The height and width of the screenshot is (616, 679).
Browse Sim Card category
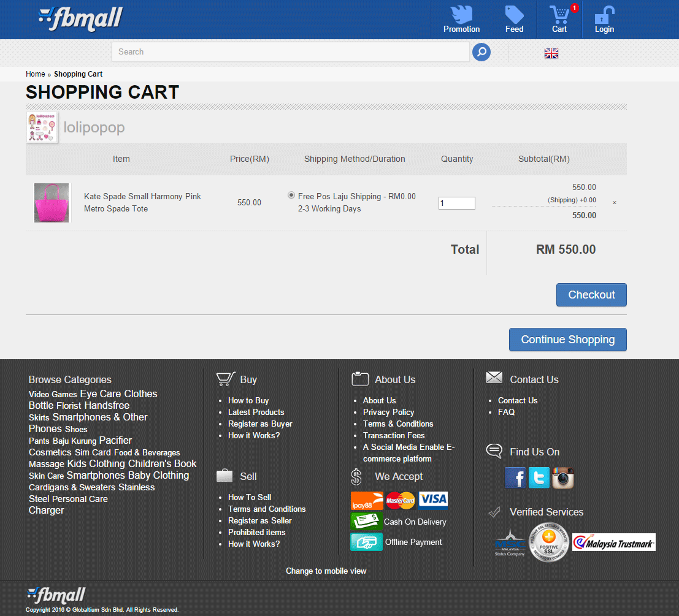click(93, 452)
